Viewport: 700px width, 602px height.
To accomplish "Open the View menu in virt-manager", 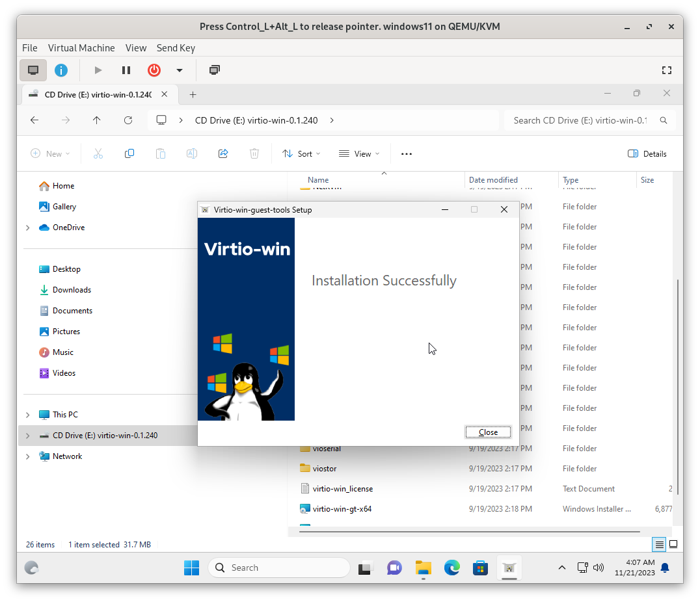I will point(136,47).
